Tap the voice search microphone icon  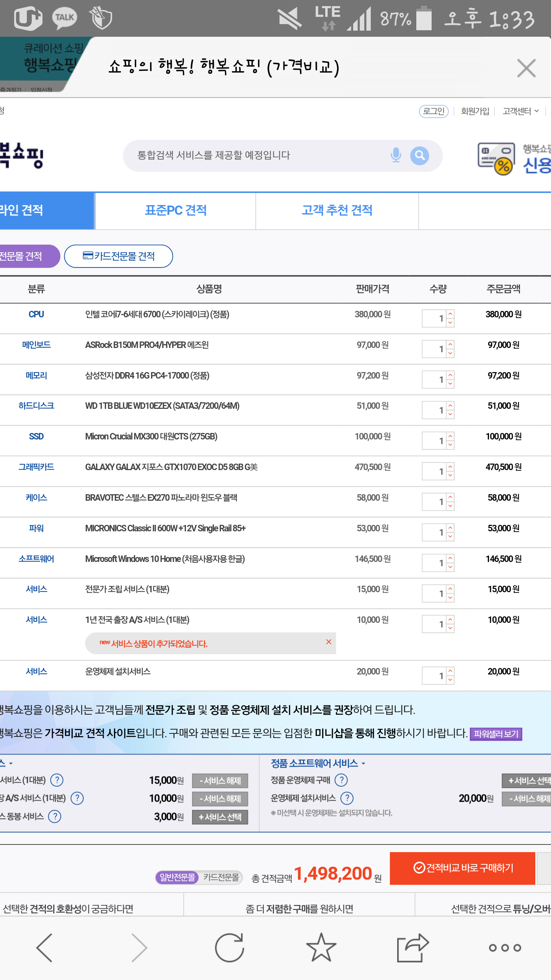(396, 155)
